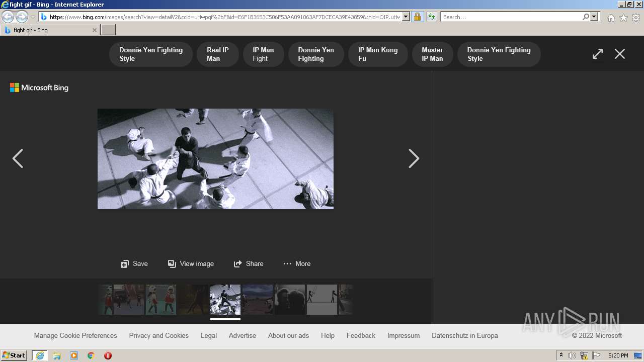This screenshot has width=644, height=362.
Task: Select 'Master IP Man' related search
Action: [433, 54]
